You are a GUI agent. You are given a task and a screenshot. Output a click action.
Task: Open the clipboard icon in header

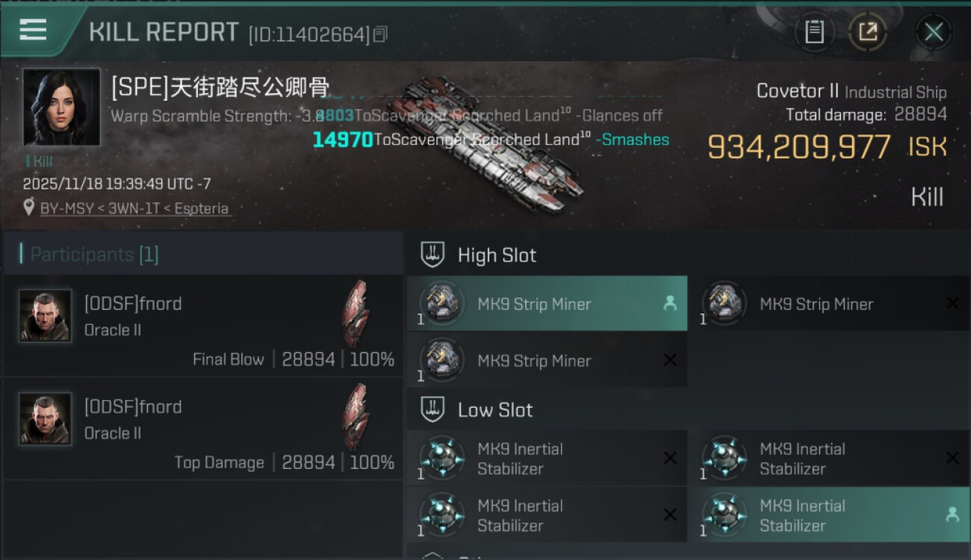point(814,31)
